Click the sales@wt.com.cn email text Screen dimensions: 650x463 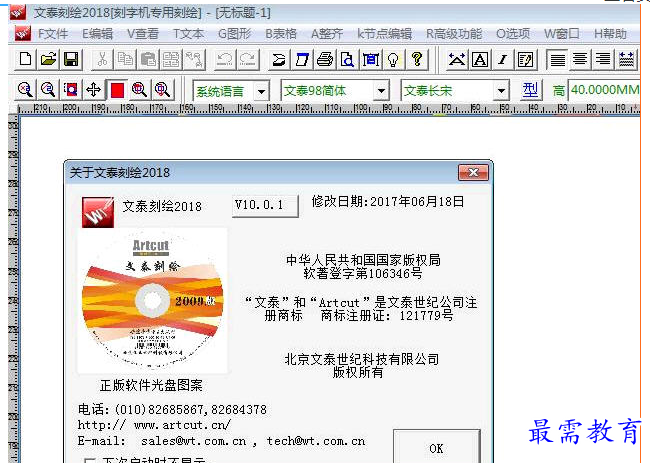(x=194, y=441)
